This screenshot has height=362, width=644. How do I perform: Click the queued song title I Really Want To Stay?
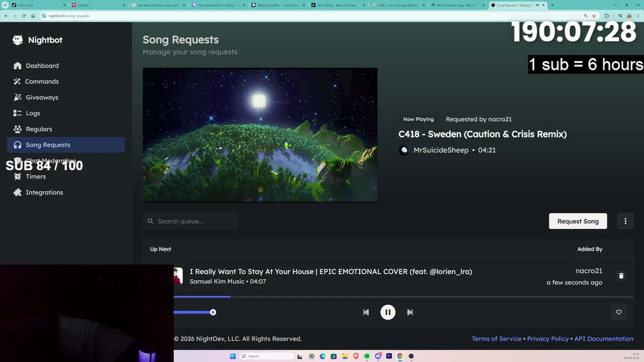331,271
